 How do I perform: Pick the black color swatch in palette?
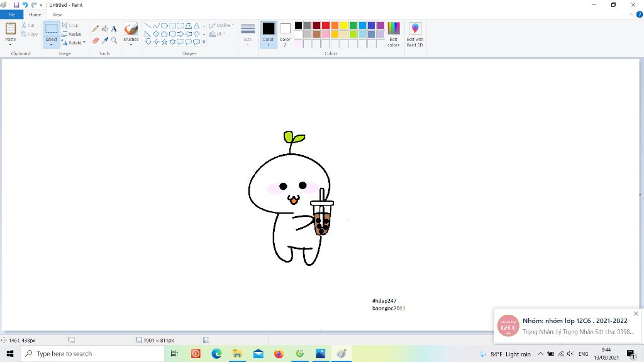coord(299,26)
